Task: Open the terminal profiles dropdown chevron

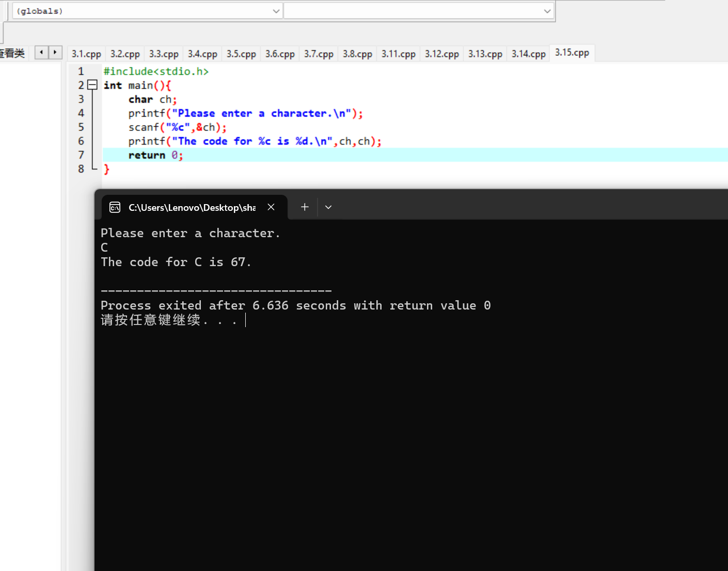Action: [x=328, y=207]
